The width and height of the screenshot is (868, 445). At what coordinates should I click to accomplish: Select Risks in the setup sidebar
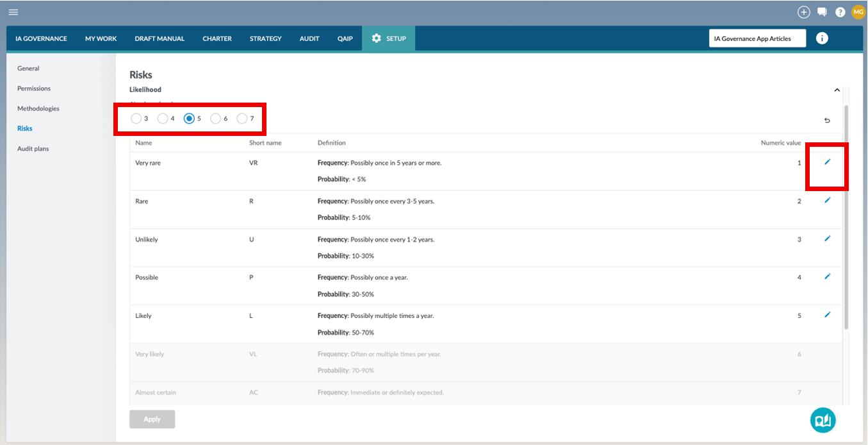click(x=25, y=128)
